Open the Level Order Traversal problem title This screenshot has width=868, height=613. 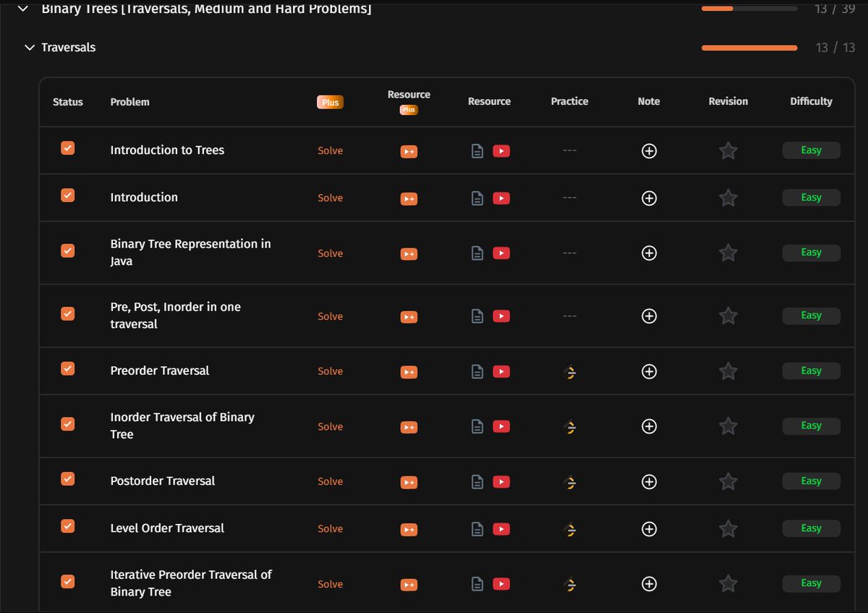pyautogui.click(x=167, y=528)
